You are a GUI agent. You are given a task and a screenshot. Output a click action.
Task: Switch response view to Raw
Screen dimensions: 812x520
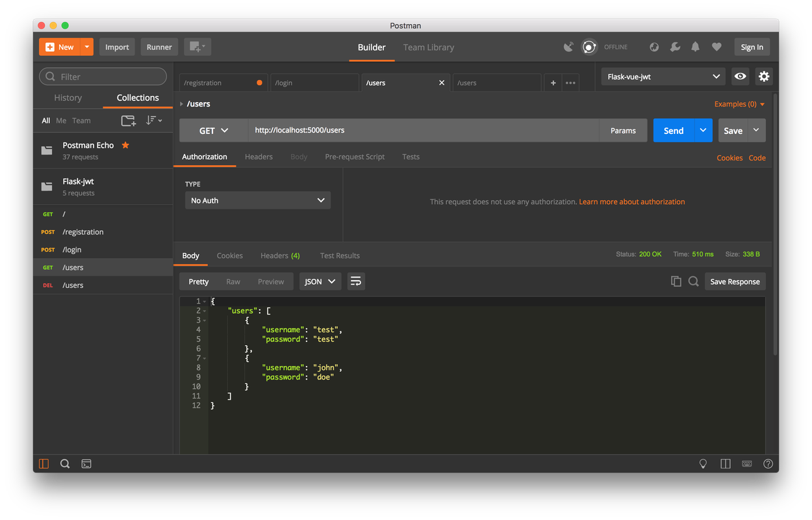click(x=233, y=281)
